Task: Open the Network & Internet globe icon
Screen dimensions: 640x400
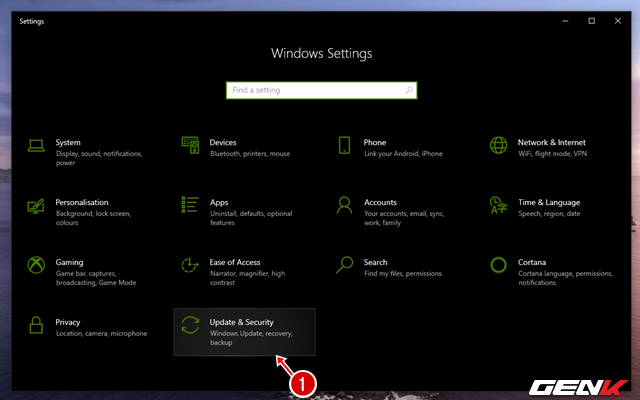Action: click(x=498, y=145)
